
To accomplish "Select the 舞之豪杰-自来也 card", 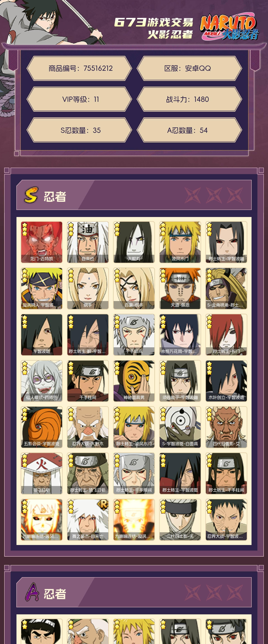I will point(88,520).
